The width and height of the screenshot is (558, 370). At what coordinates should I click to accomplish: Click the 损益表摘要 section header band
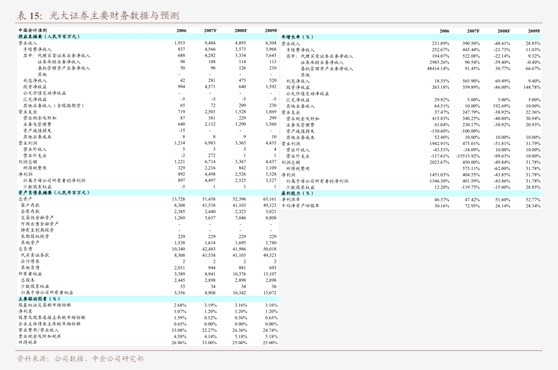148,36
